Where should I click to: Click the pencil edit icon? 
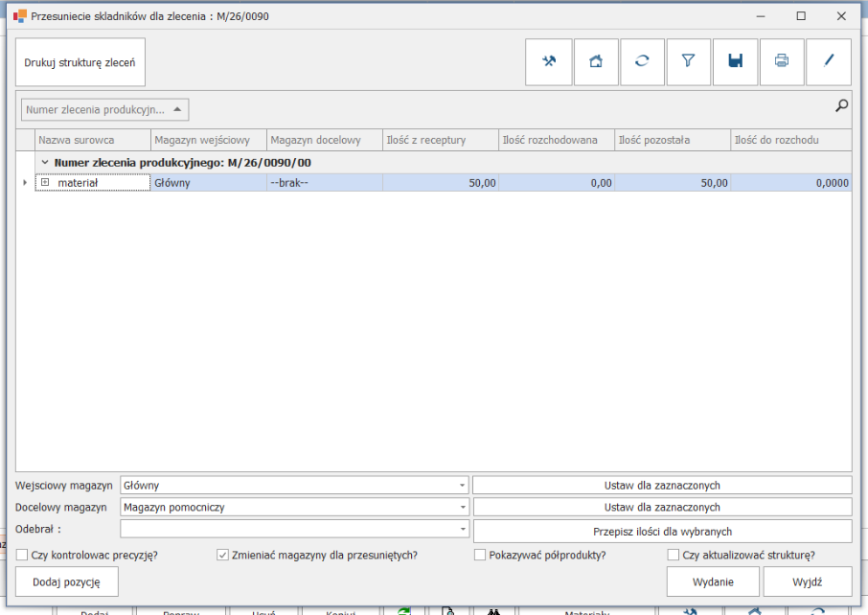[x=829, y=61]
